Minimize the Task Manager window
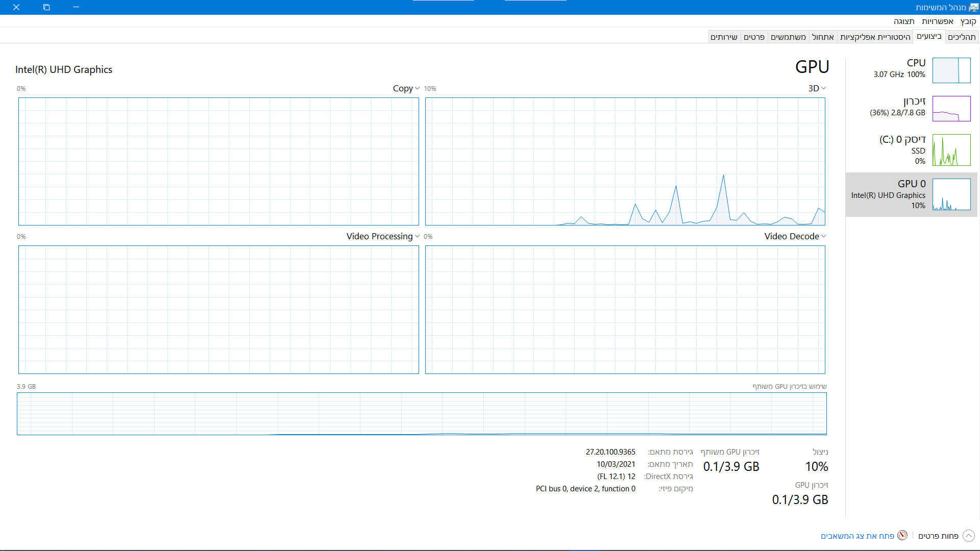Image resolution: width=980 pixels, height=551 pixels. point(76,7)
